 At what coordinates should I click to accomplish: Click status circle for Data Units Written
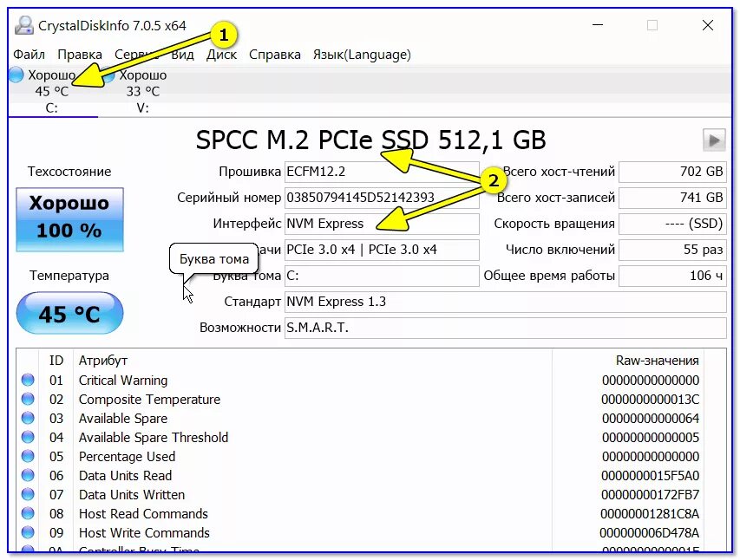point(28,494)
